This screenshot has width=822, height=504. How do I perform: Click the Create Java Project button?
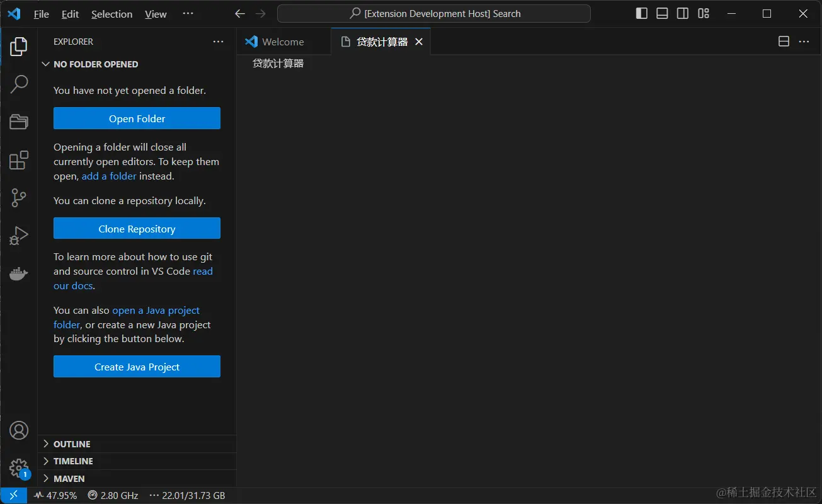[x=137, y=367]
